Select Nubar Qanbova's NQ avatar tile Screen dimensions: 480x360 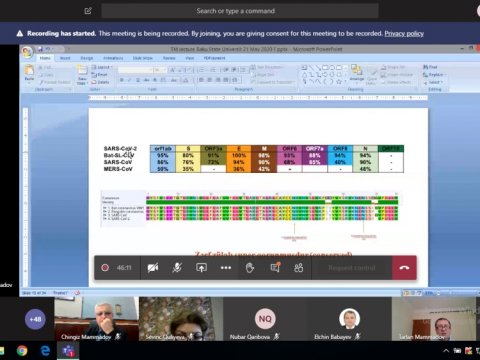click(265, 319)
